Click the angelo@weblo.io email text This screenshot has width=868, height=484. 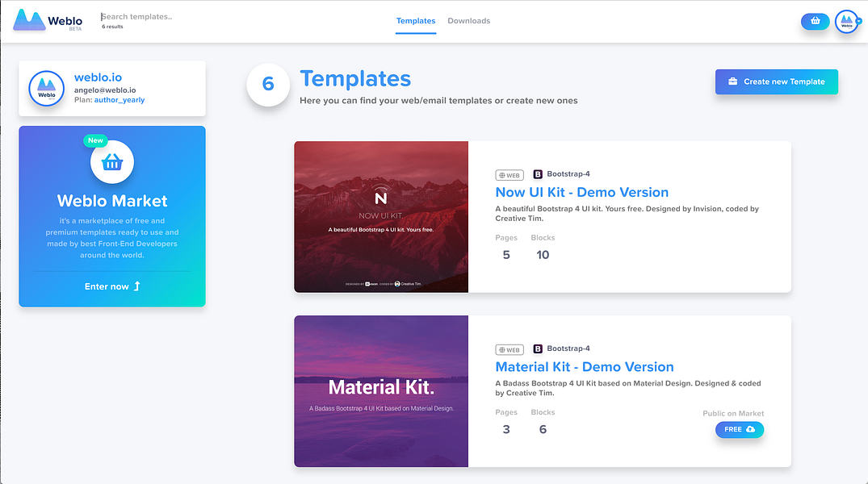click(105, 90)
